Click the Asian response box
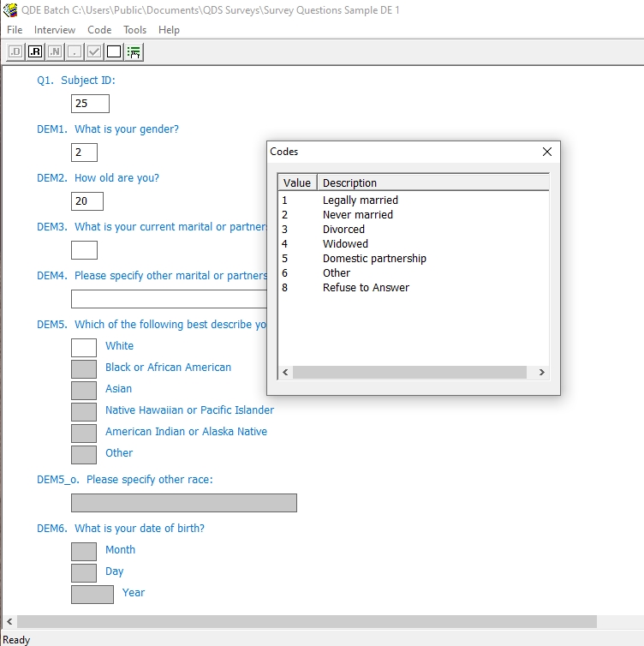The image size is (644, 646). point(84,391)
